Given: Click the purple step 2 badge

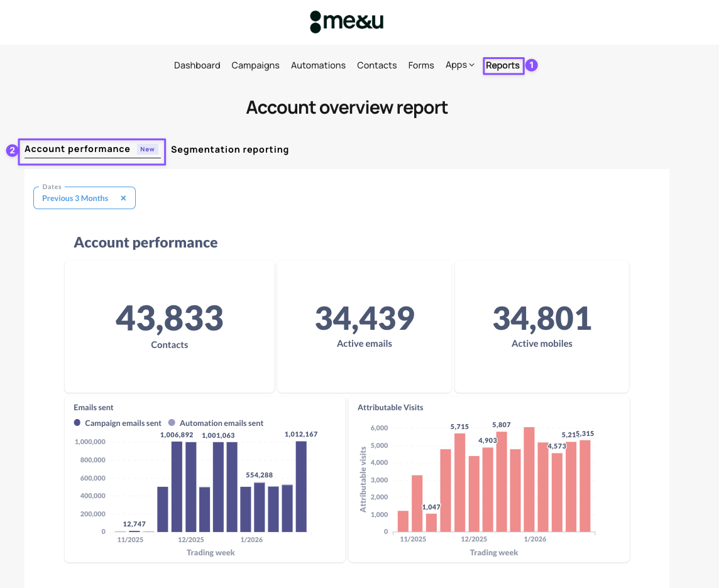Looking at the screenshot, I should point(11,150).
